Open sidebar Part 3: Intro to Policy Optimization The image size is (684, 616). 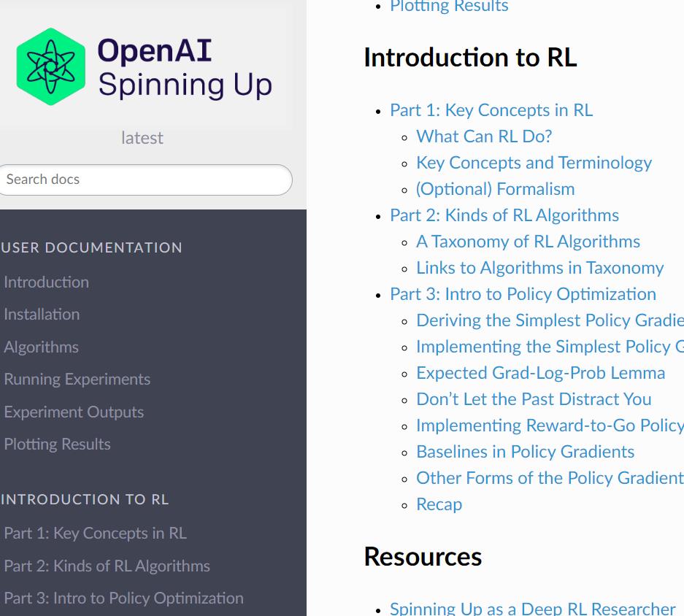[x=123, y=598]
